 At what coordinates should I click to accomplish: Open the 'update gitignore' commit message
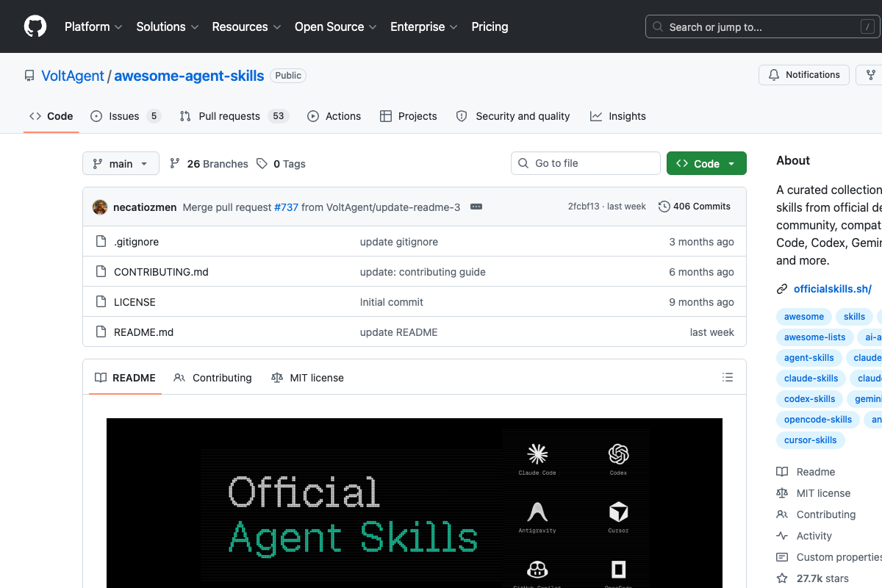[x=398, y=242]
